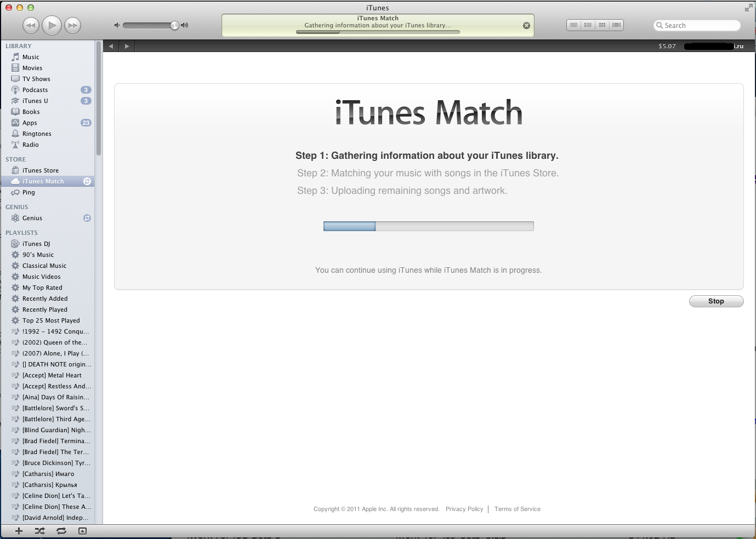This screenshot has height=539, width=756.
Task: Click the volume slider knob
Action: tap(174, 25)
